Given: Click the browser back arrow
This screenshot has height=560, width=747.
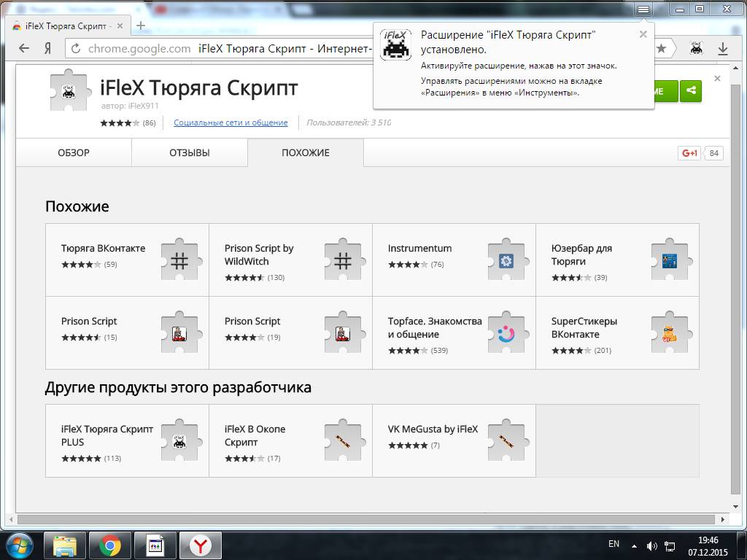Looking at the screenshot, I should click(x=24, y=48).
